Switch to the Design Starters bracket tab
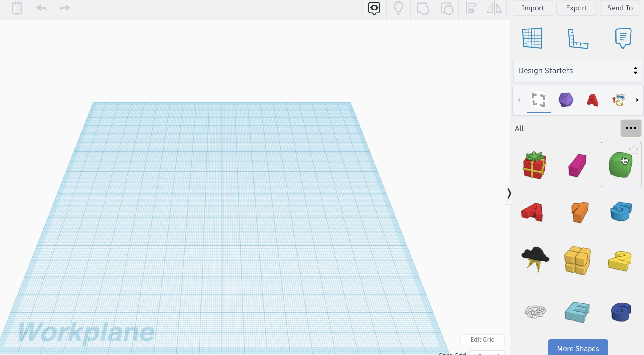 pos(539,100)
